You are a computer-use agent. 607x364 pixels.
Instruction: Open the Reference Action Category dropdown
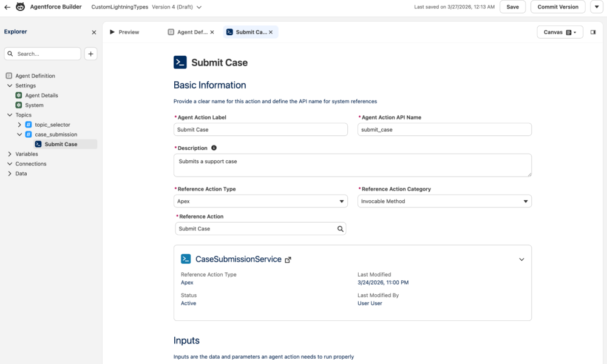(444, 201)
